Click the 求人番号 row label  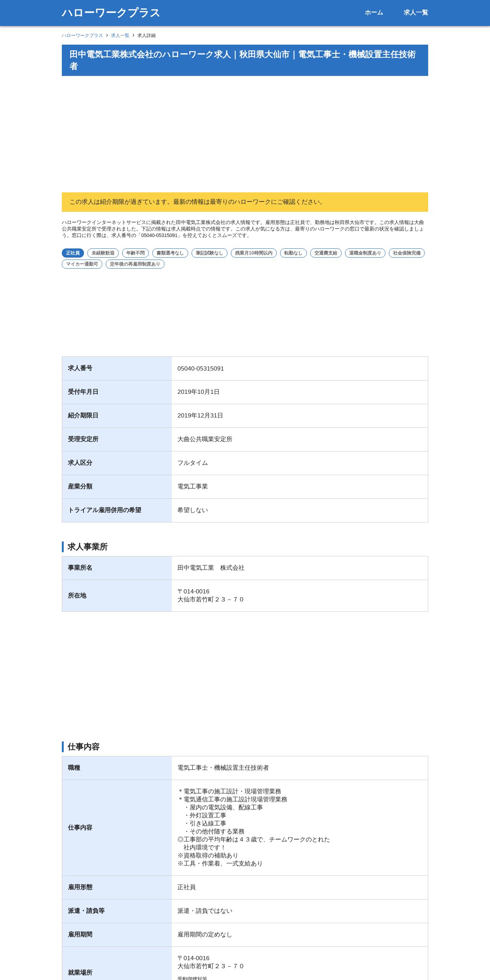80,368
